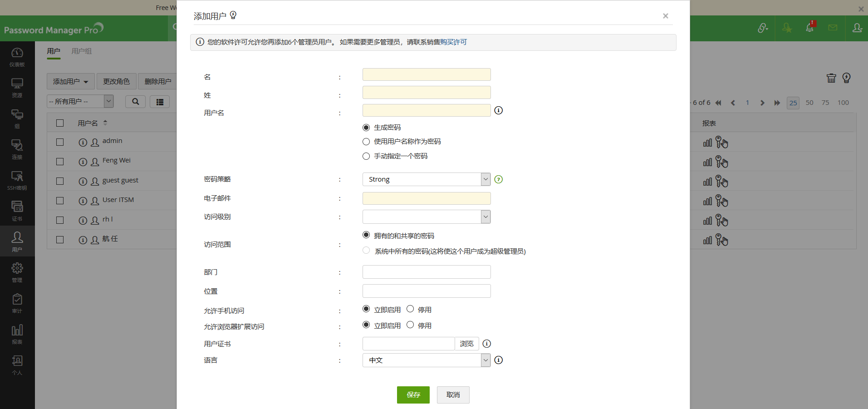Open the 证书 certificates section

coord(17,211)
